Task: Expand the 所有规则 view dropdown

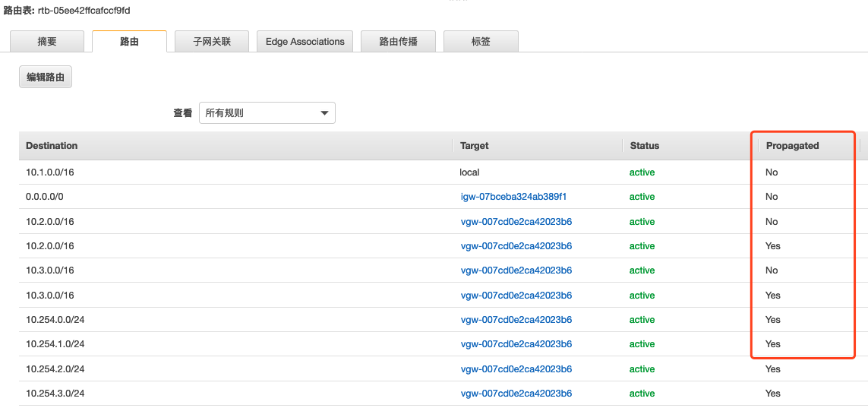Action: tap(267, 113)
